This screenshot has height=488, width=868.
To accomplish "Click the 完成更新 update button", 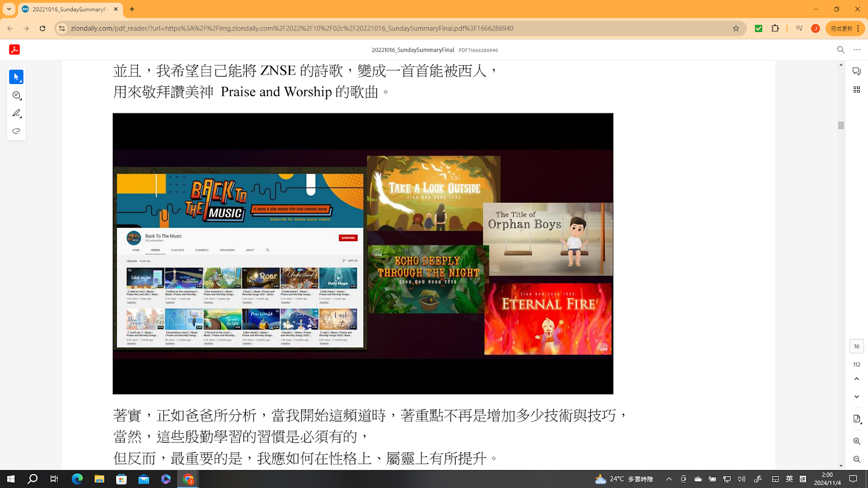I will coord(845,28).
